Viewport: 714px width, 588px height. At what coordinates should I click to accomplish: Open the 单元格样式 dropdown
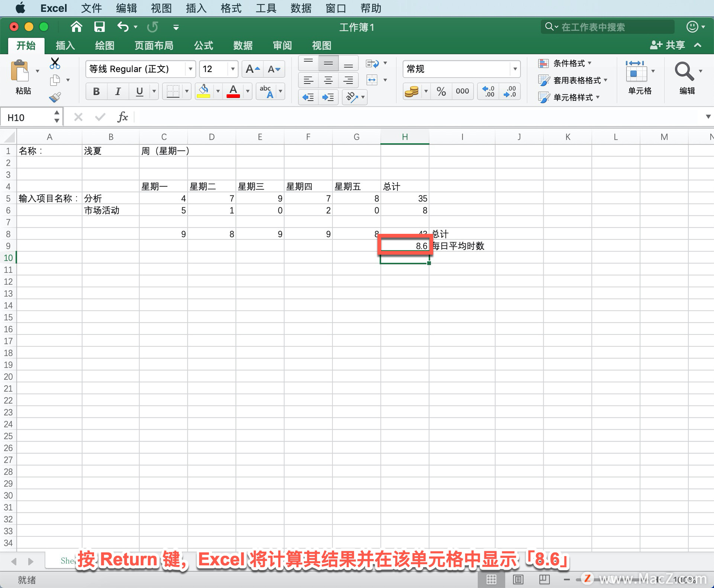point(569,97)
